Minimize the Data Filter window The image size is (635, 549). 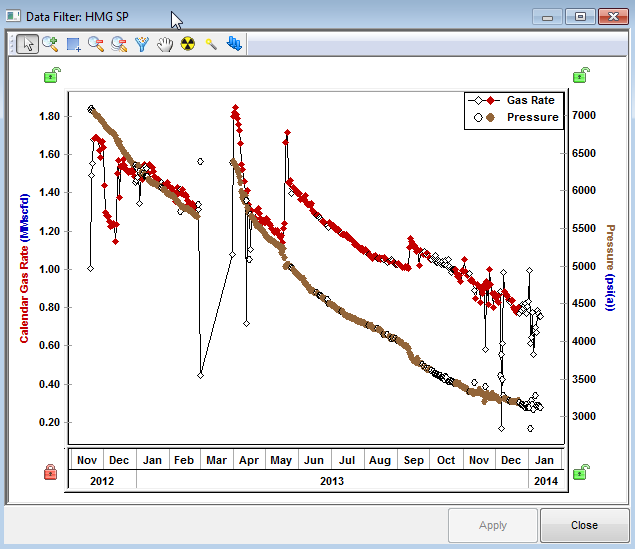547,17
